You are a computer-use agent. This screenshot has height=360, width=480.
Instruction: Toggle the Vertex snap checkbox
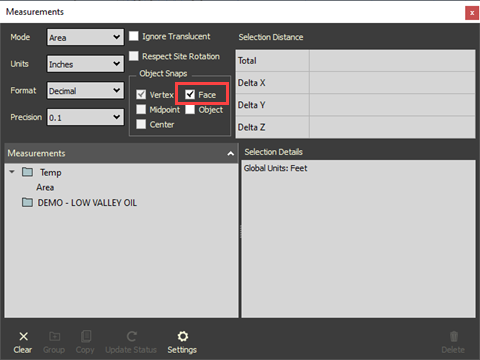pyautogui.click(x=141, y=95)
